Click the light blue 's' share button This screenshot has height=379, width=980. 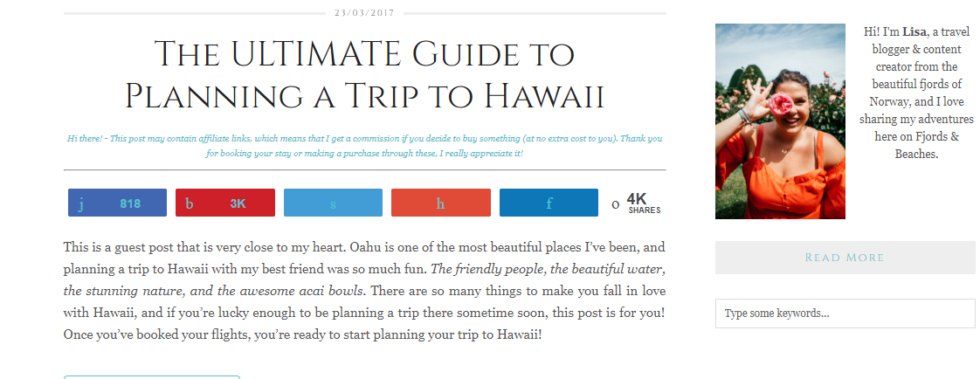click(x=333, y=203)
